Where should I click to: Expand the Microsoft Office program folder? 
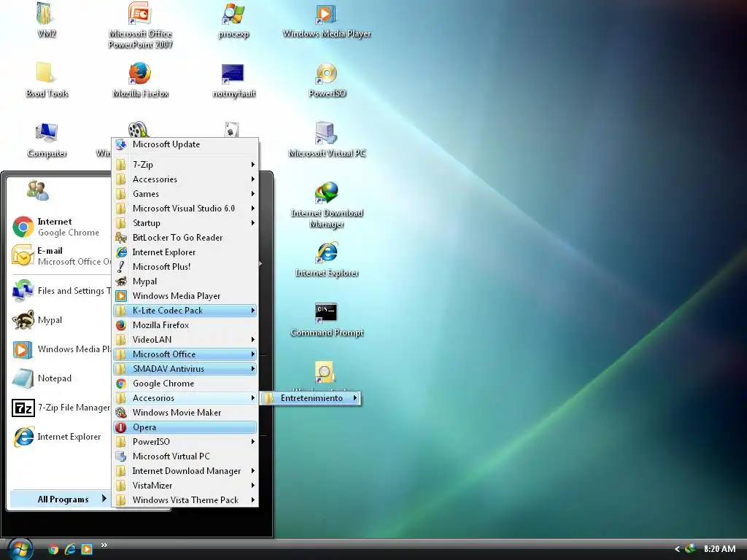click(x=185, y=354)
